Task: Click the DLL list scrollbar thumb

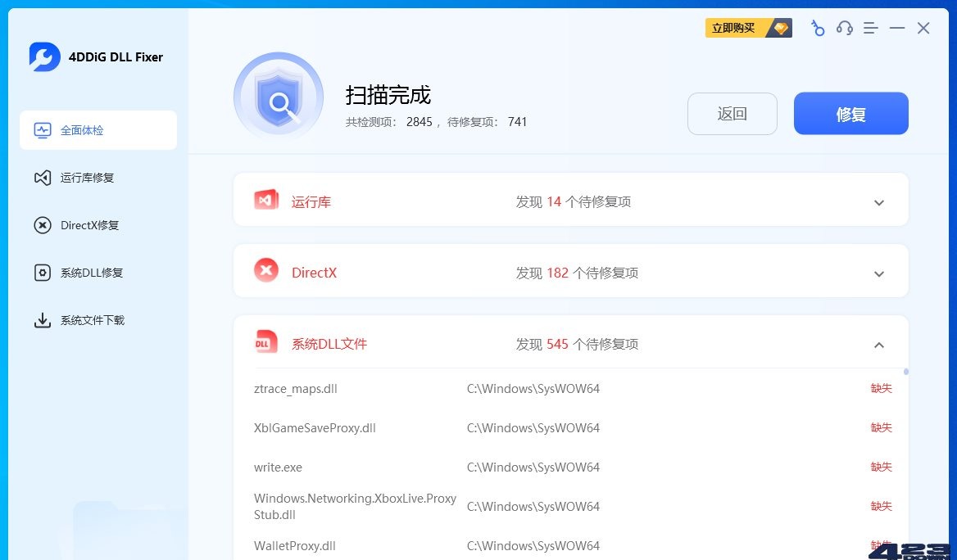Action: (905, 372)
